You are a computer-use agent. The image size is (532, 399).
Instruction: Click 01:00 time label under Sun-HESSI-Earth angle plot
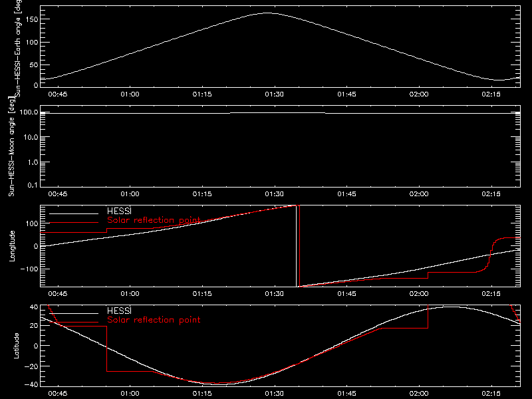point(130,94)
